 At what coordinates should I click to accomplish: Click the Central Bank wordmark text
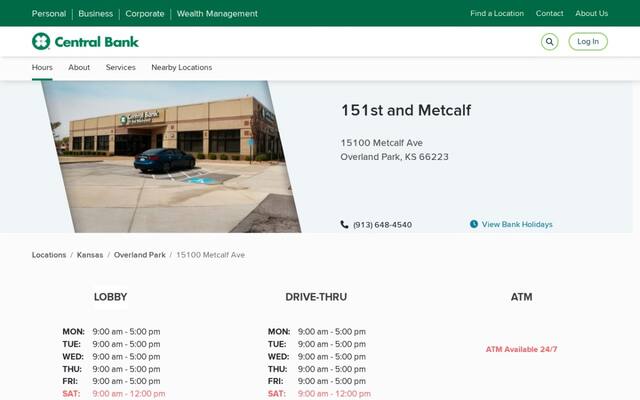tap(96, 42)
